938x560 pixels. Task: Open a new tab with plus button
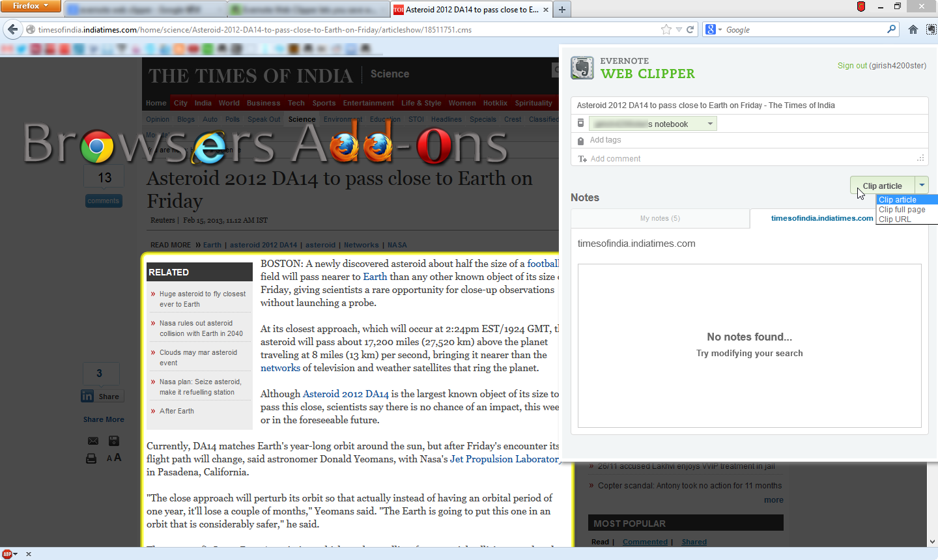pyautogui.click(x=562, y=10)
